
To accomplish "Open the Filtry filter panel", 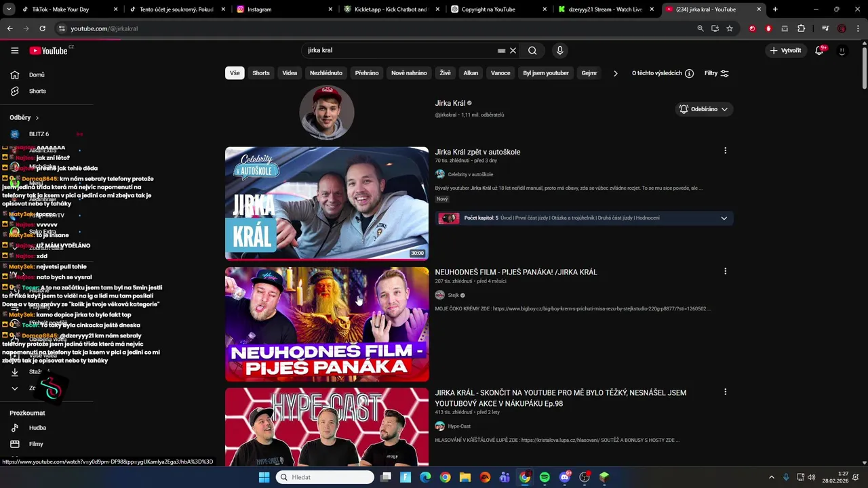I will tap(717, 73).
